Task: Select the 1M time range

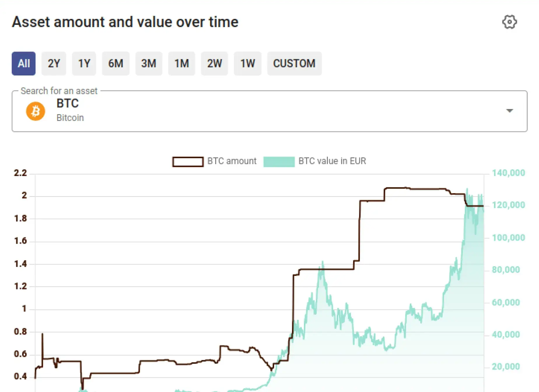Action: click(x=182, y=64)
